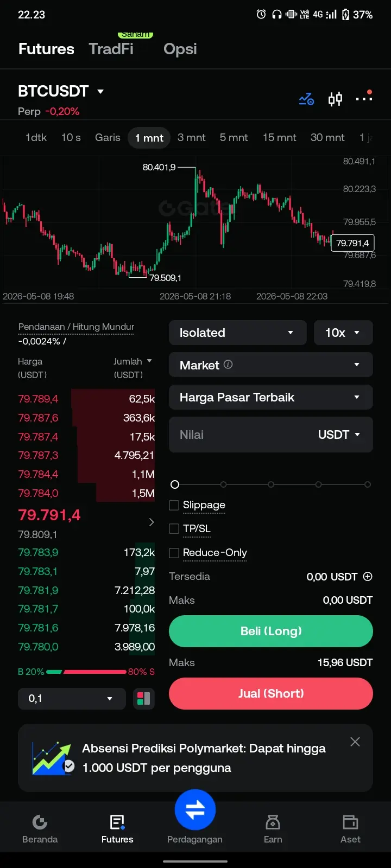Viewport: 391px width, 868px height.
Task: Open the 10x leverage dropdown
Action: pyautogui.click(x=343, y=333)
